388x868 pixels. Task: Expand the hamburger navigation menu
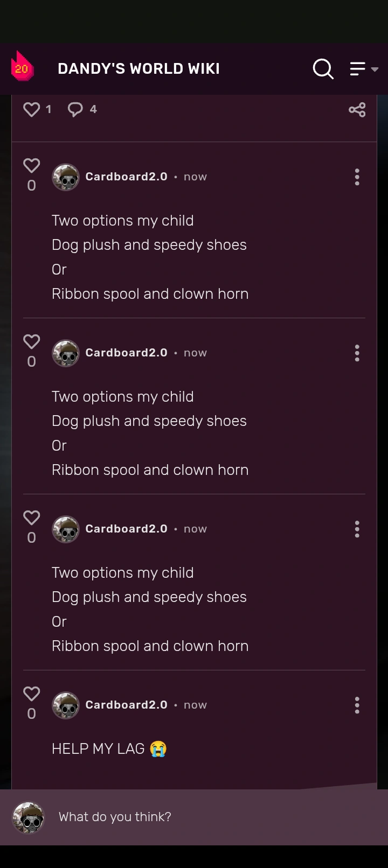click(364, 69)
